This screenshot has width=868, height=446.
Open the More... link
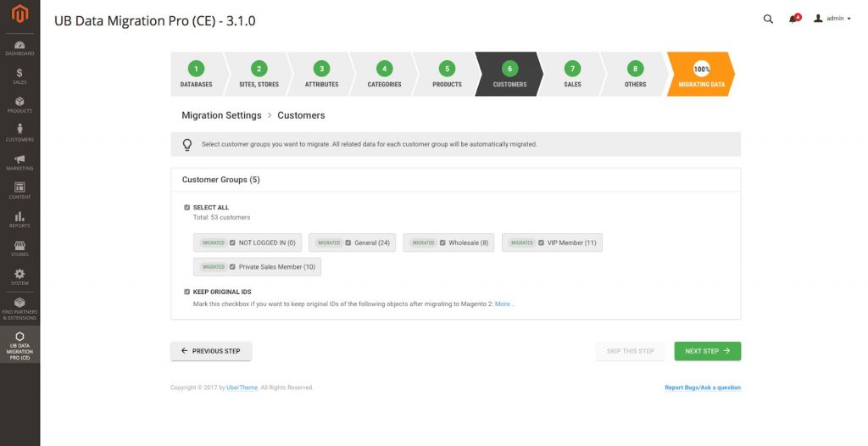pos(504,304)
